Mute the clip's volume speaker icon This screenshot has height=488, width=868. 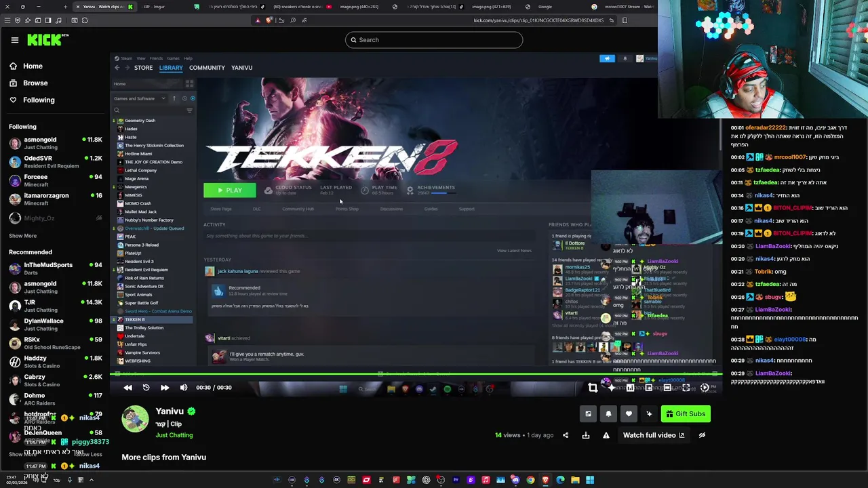(x=184, y=388)
